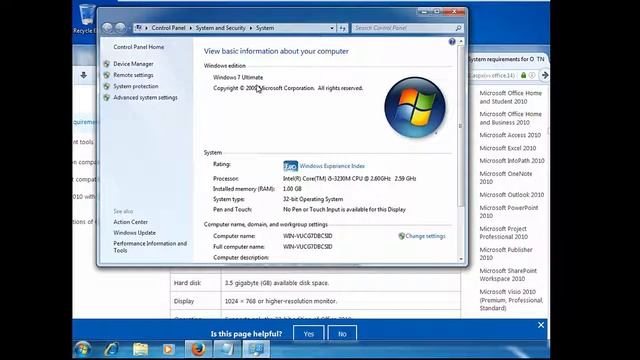Open the Microsoft OneNote 2010 link

tap(506, 178)
